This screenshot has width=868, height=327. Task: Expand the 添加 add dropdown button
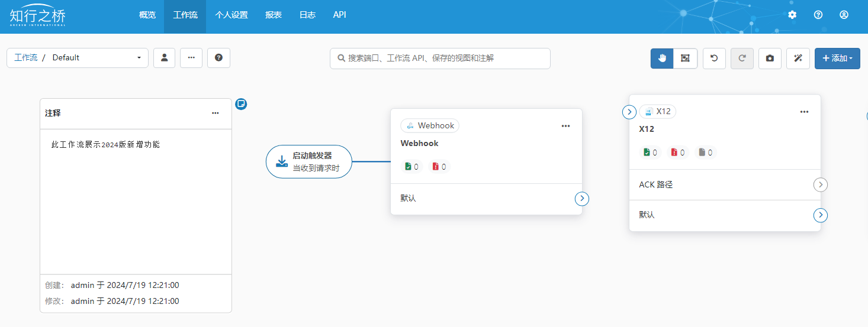point(837,58)
